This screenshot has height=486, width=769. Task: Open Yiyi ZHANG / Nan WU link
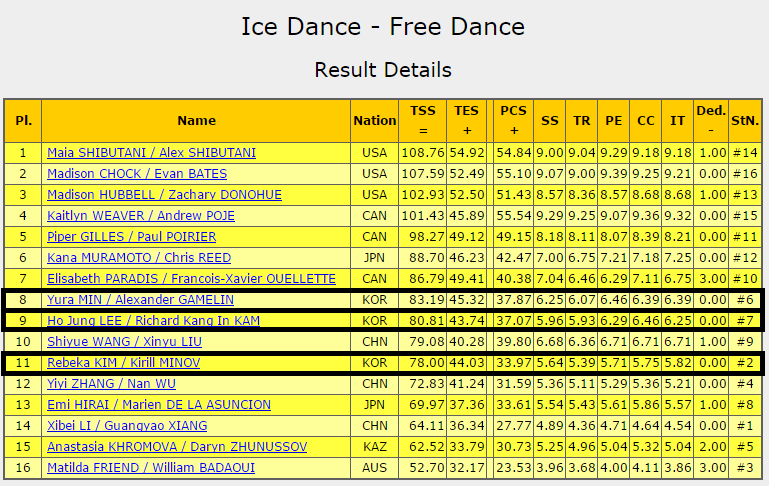[111, 384]
